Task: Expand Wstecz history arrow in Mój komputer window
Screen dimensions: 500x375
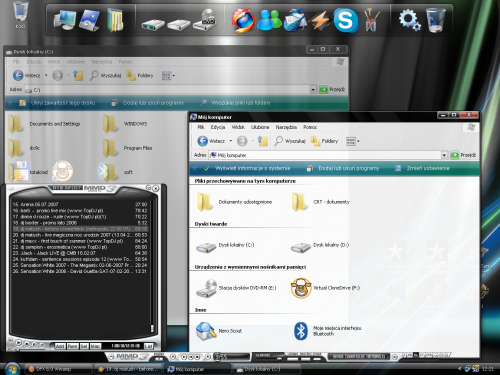Action: (230, 141)
